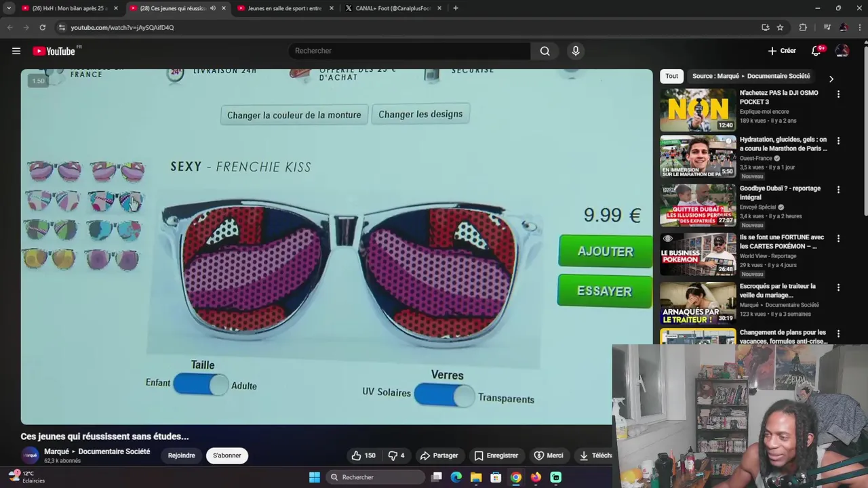Open options for CARTES POKÉMON video

pos(839,239)
